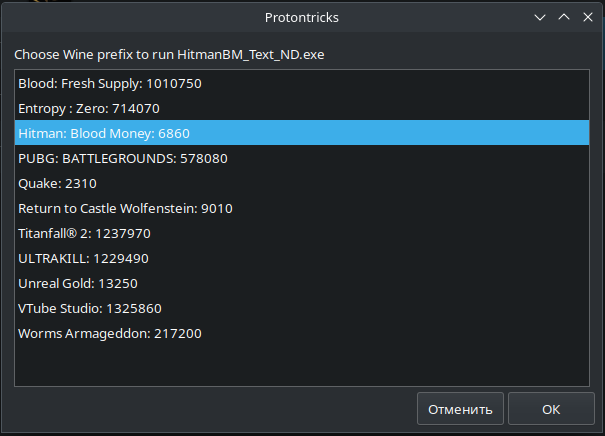
Task: Confirm selection with the OK button
Action: pos(551,409)
